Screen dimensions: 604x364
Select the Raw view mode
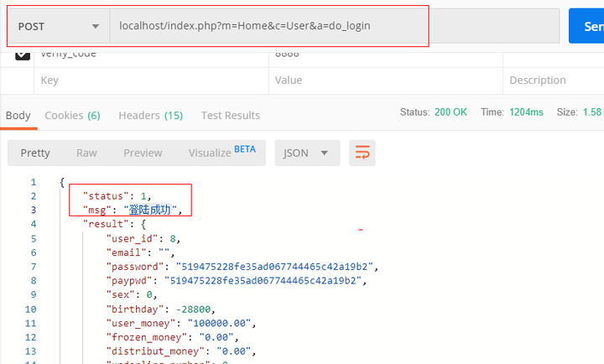[86, 153]
